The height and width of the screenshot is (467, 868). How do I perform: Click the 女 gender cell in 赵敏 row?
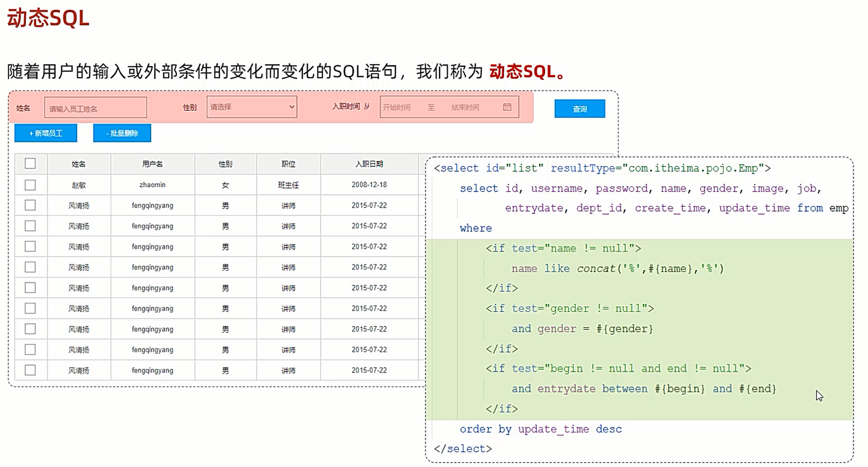(x=225, y=184)
